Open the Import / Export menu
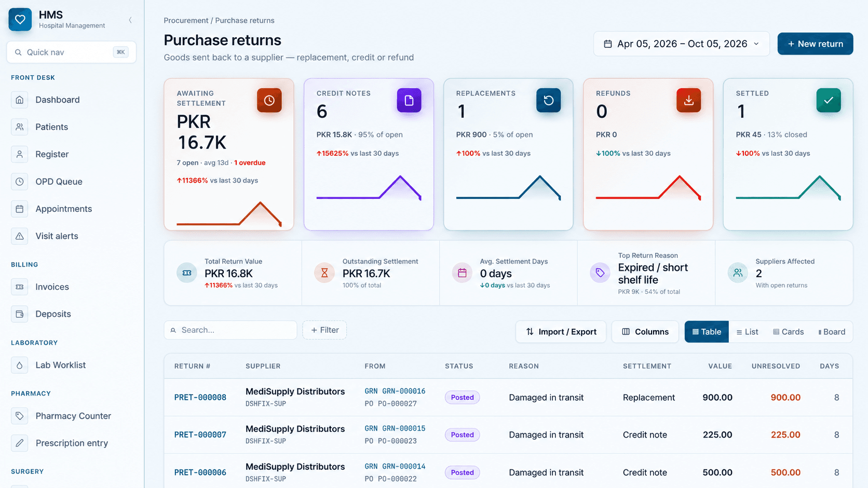The height and width of the screenshot is (488, 868). coord(561,332)
